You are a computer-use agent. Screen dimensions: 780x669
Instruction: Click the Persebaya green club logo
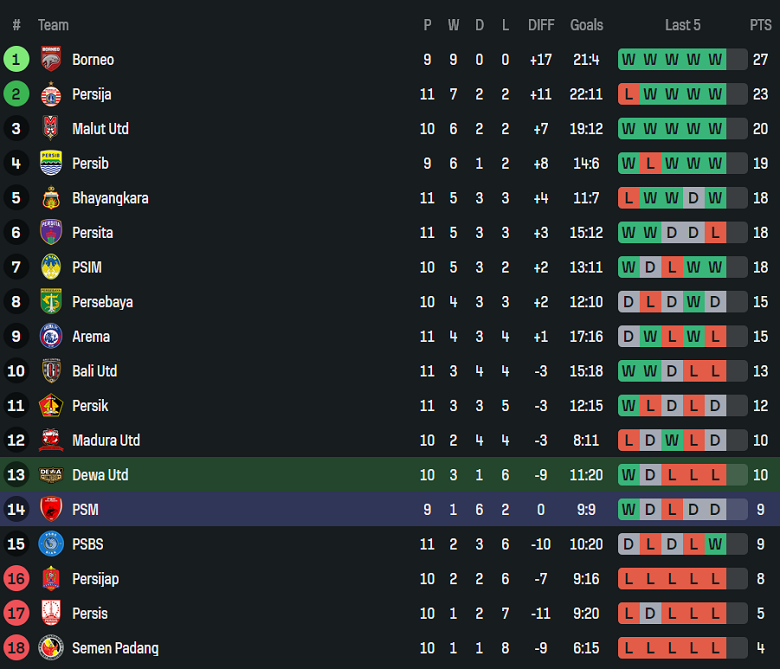point(51,302)
